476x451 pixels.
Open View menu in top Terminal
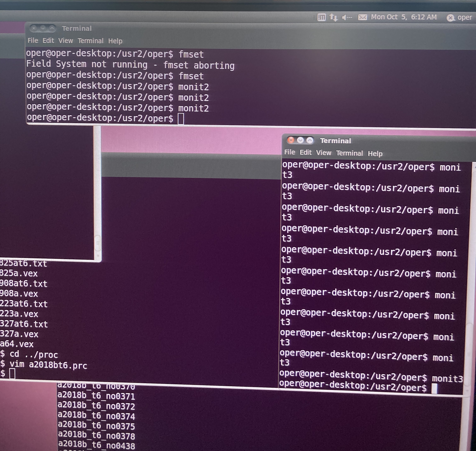tap(65, 41)
